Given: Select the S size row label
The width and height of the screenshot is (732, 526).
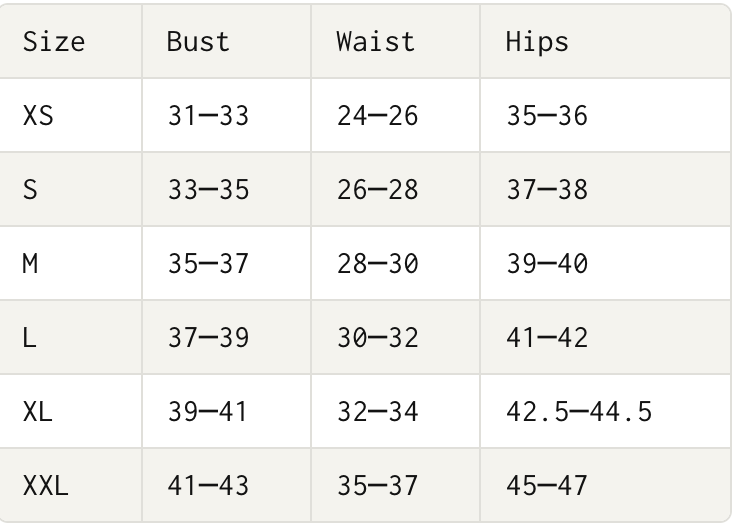Looking at the screenshot, I should [30, 190].
